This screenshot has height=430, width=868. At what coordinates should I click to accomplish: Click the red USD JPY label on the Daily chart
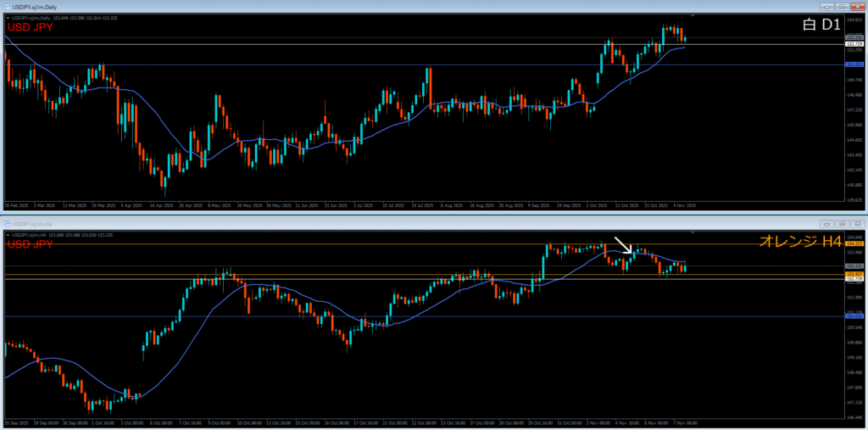tap(32, 27)
